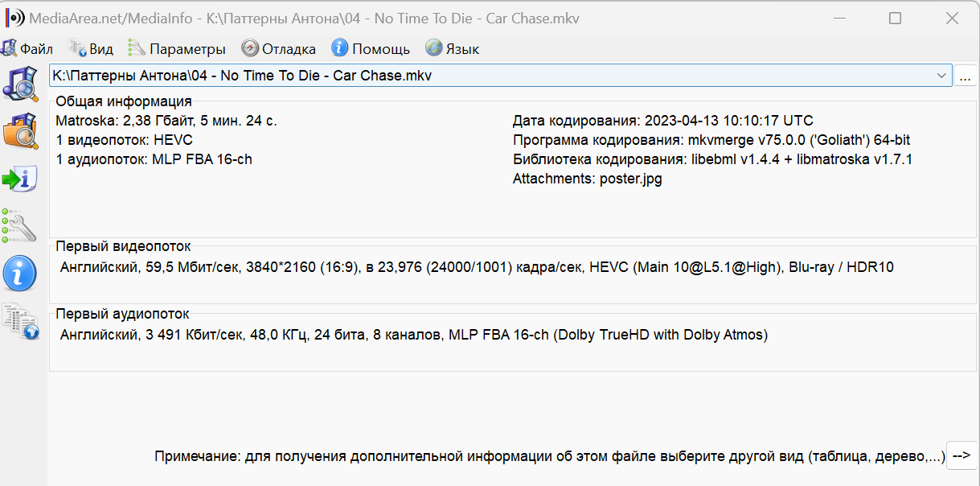Click the Export icon with green arrow

[21, 179]
